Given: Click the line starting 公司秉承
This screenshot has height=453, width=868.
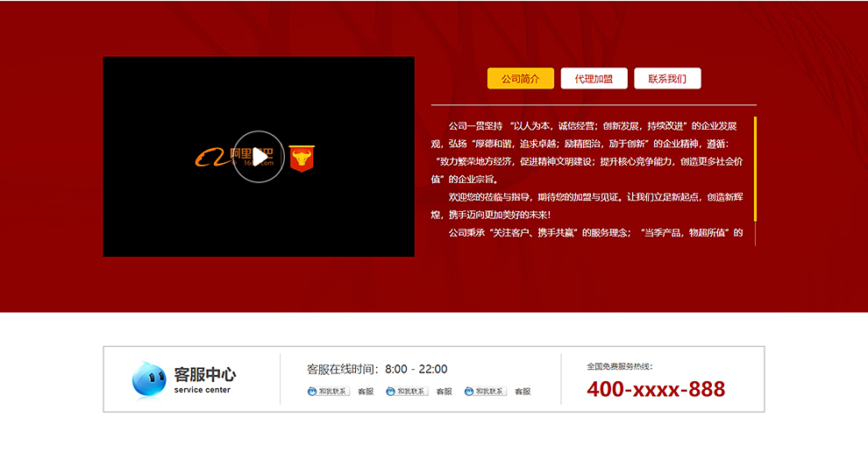Looking at the screenshot, I should 595,233.
